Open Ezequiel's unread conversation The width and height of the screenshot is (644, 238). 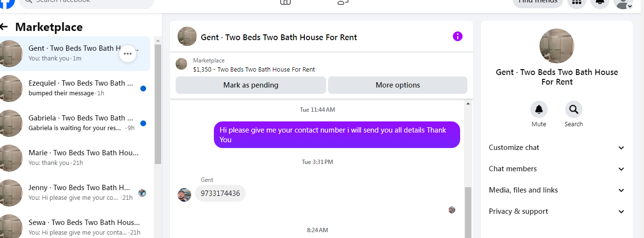pyautogui.click(x=75, y=89)
